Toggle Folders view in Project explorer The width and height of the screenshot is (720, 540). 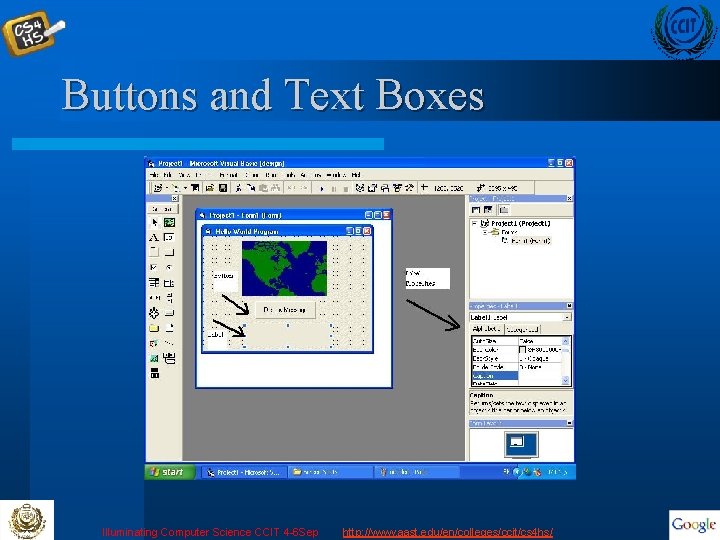click(504, 210)
